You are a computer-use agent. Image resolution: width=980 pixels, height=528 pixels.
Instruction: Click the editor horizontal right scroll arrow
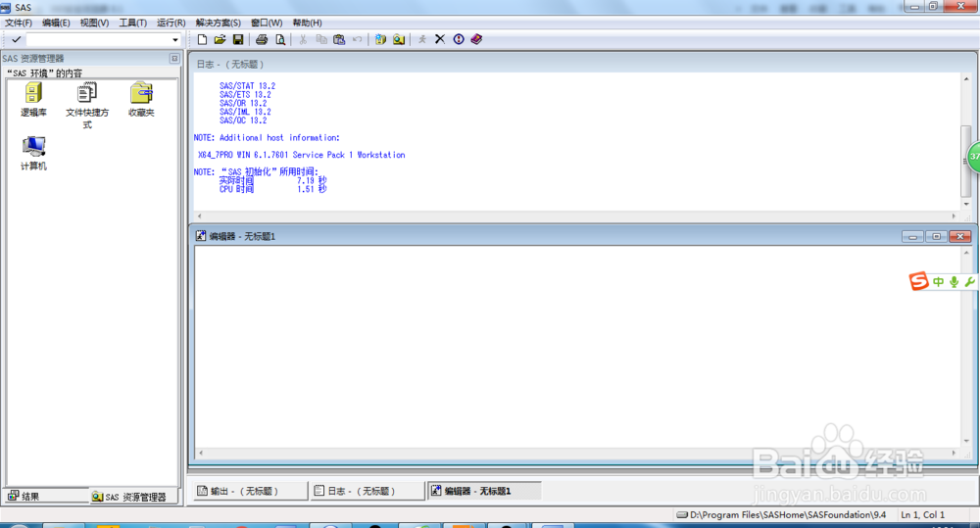click(954, 453)
